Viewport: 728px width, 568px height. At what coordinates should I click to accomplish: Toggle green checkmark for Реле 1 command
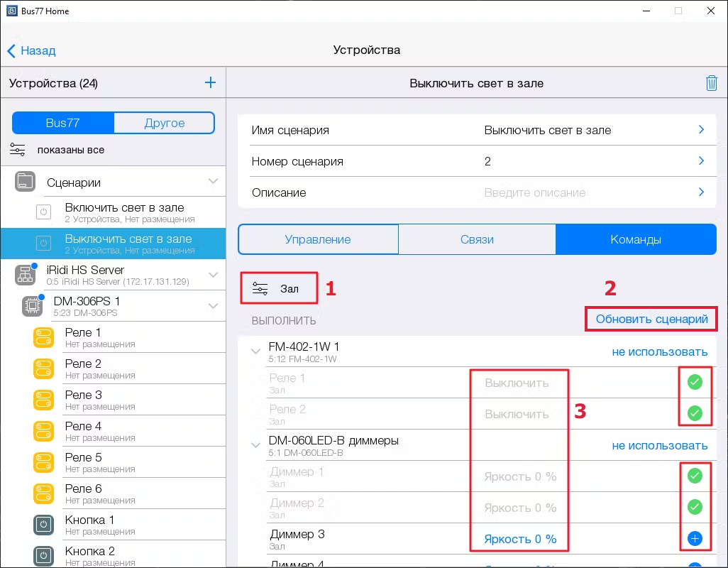(695, 382)
